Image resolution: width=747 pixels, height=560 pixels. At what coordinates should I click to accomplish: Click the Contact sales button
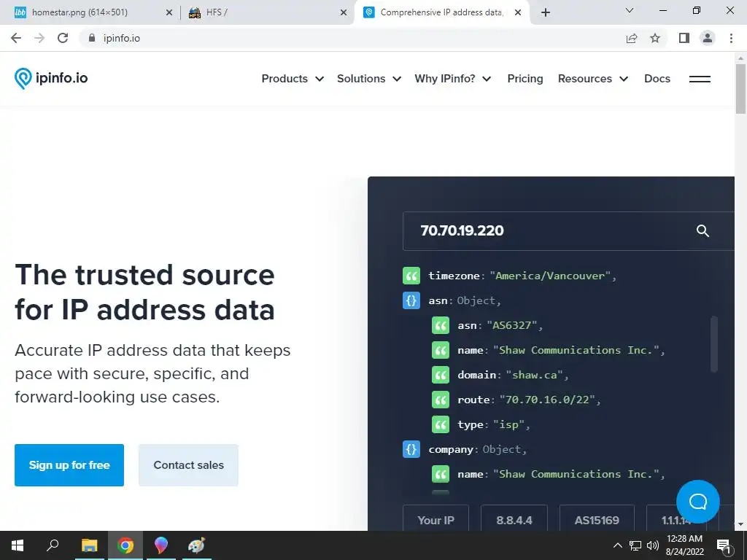coord(189,465)
